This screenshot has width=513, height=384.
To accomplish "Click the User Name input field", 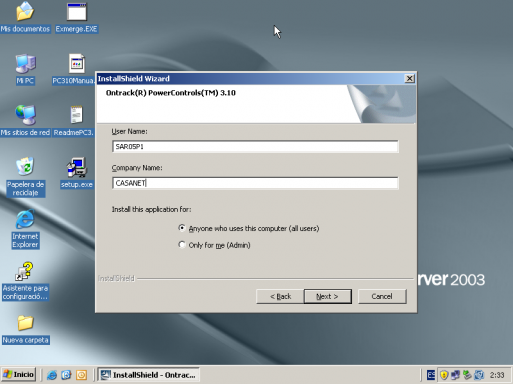I will coord(255,147).
